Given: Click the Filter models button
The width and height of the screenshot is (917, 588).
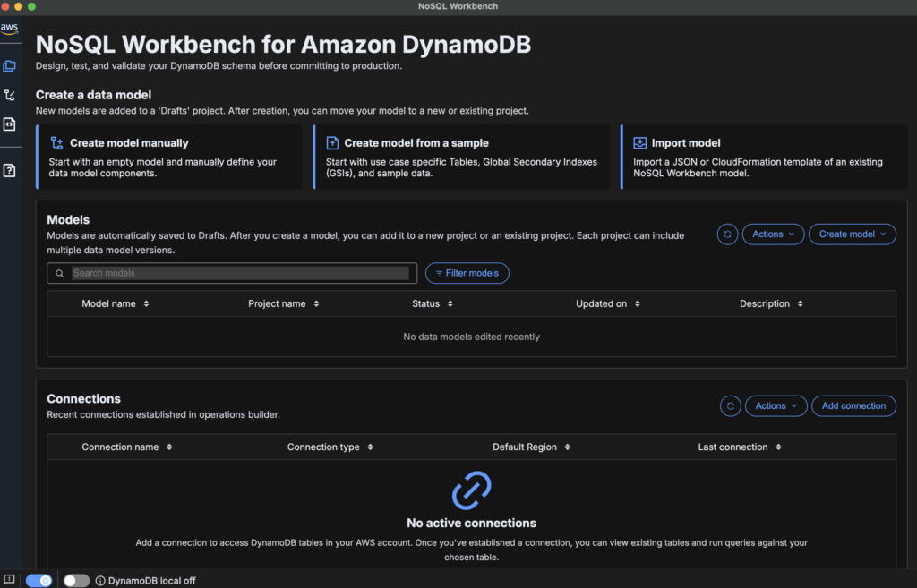Looking at the screenshot, I should point(467,273).
